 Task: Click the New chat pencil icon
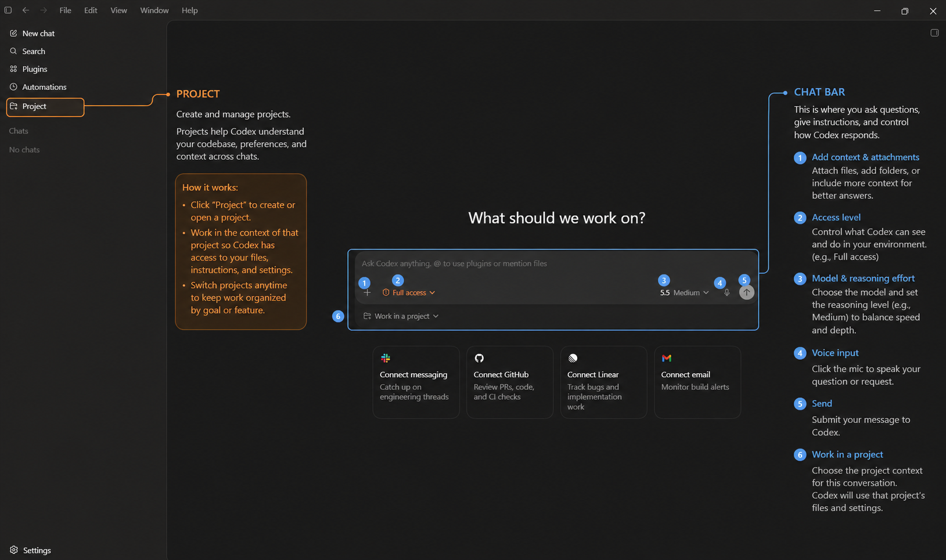coord(13,34)
